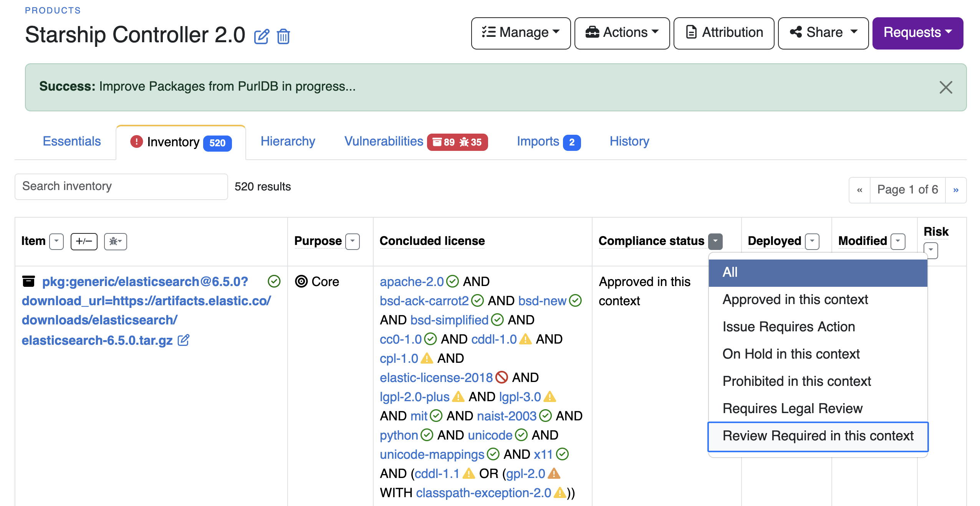The image size is (980, 506).
Task: Open the lgpl-2.0-plus license link
Action: pos(414,397)
